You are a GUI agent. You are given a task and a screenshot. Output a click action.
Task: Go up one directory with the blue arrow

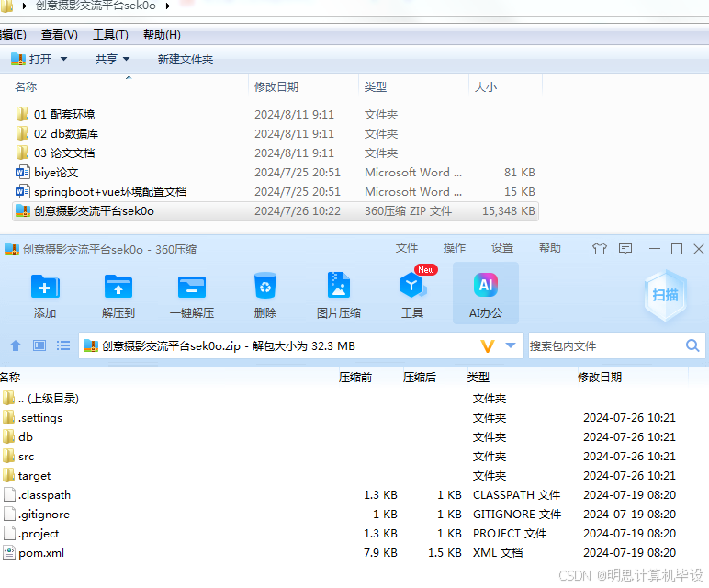point(16,346)
